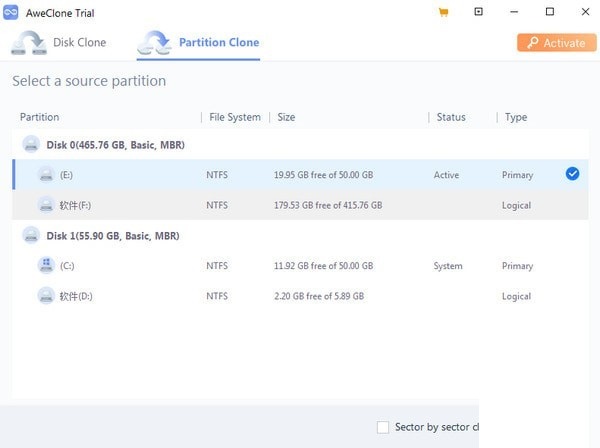The width and height of the screenshot is (600, 448).
Task: Select the 软件(F:) partition row
Action: point(300,205)
